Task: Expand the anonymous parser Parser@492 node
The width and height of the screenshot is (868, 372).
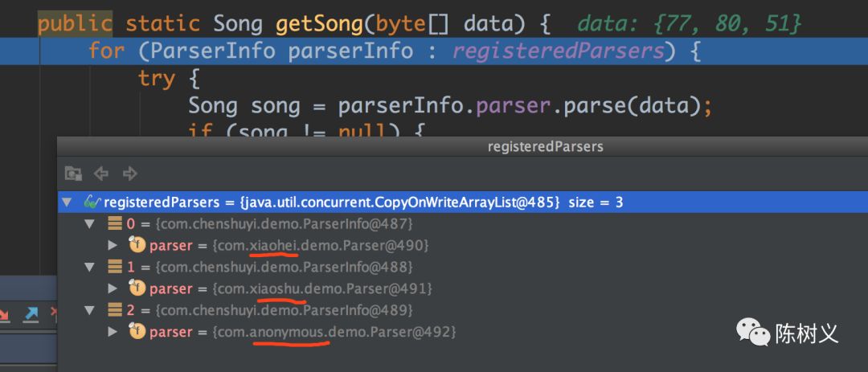Action: tap(113, 332)
